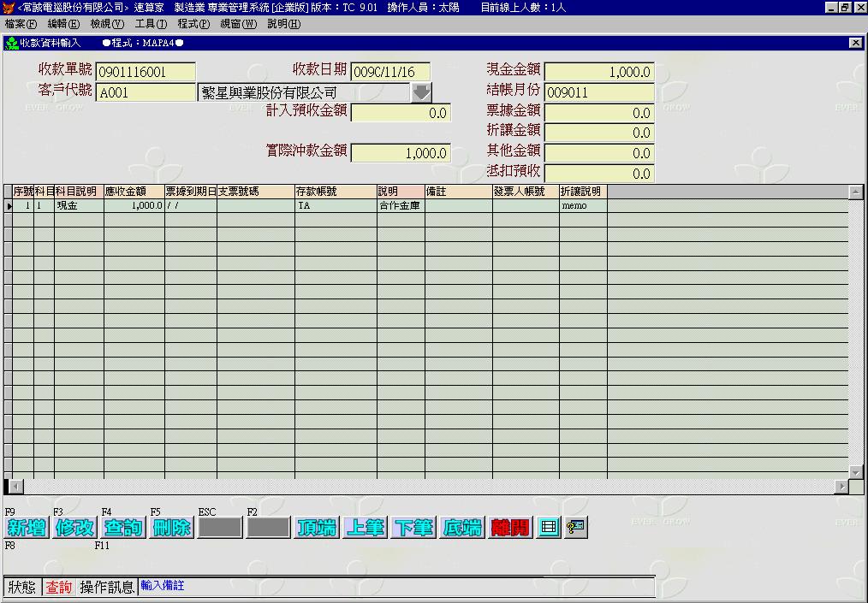
Task: Open the 工具 (Tools) menu
Action: click(151, 24)
